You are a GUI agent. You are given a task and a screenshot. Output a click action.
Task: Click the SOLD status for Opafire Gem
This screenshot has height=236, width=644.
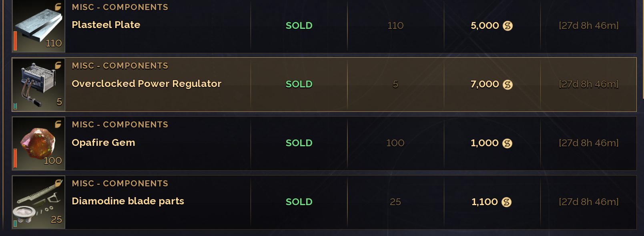click(x=299, y=143)
